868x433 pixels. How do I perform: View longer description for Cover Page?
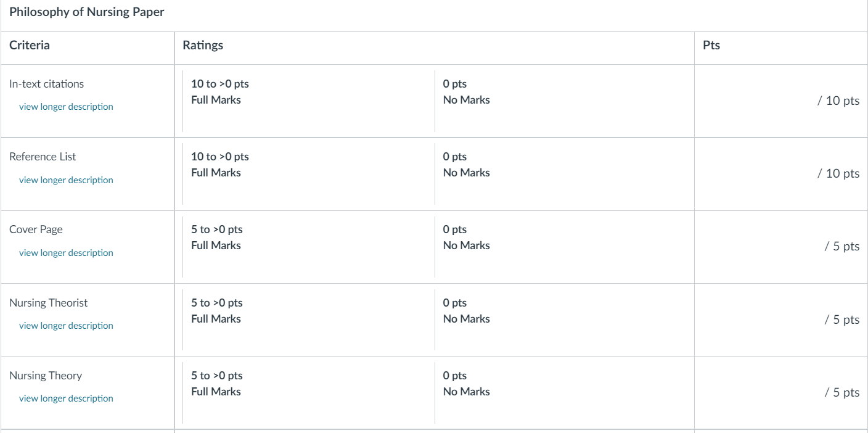click(x=66, y=253)
